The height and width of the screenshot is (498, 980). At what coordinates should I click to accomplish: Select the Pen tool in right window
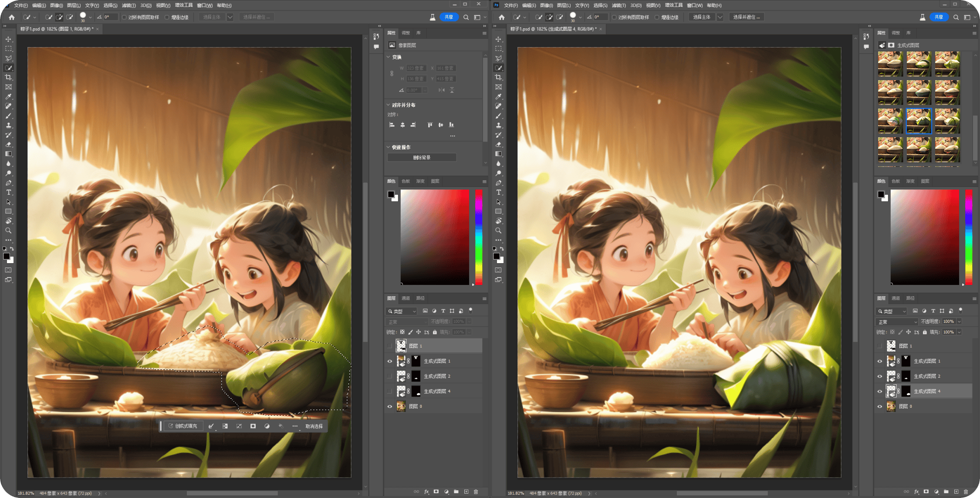[498, 183]
